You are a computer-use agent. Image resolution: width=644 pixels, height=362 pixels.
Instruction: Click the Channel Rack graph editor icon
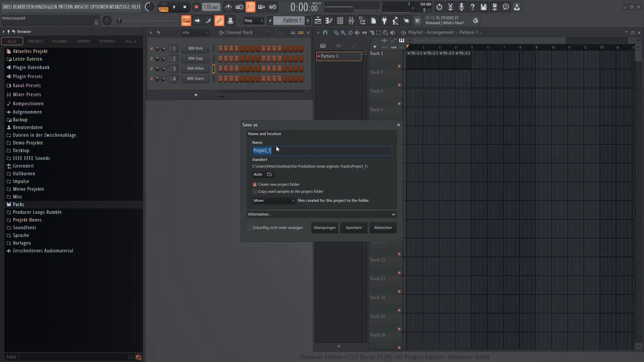click(293, 33)
